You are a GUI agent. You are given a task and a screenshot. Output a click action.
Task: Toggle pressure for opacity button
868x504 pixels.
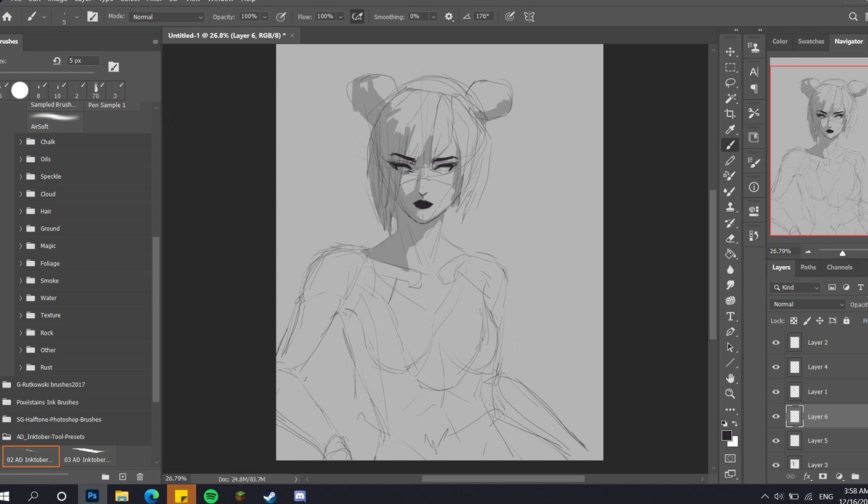[280, 16]
